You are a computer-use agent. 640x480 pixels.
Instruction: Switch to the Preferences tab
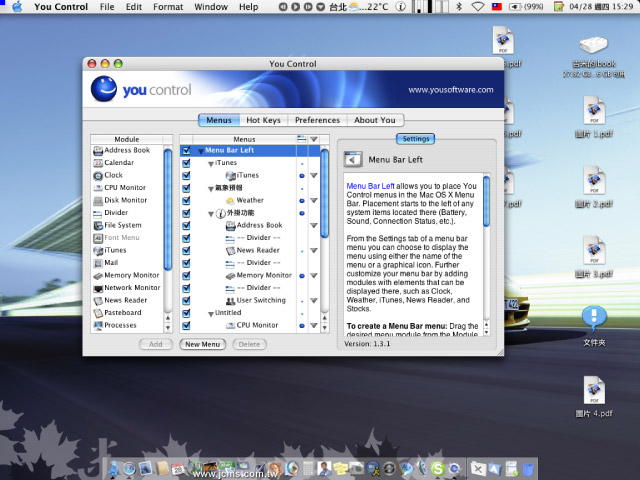318,120
